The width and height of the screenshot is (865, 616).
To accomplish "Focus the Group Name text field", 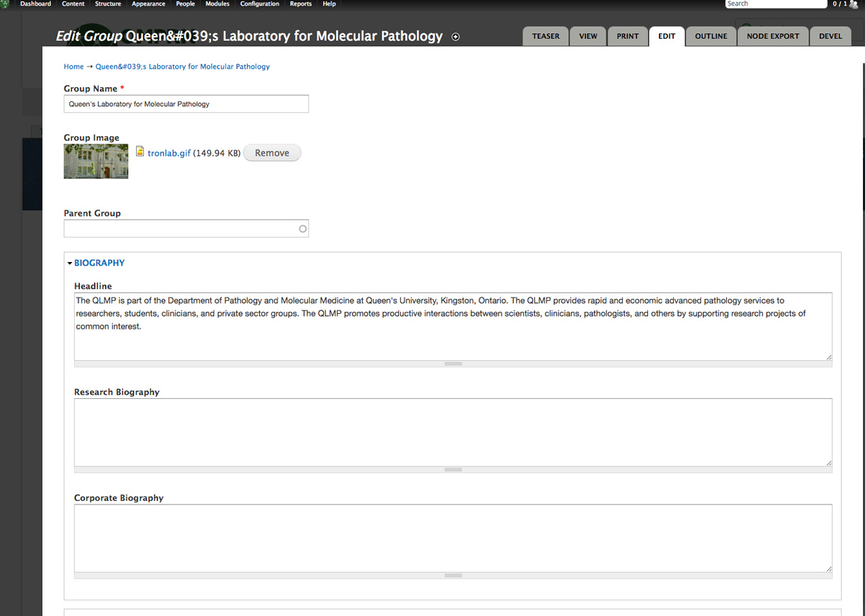I will click(186, 104).
